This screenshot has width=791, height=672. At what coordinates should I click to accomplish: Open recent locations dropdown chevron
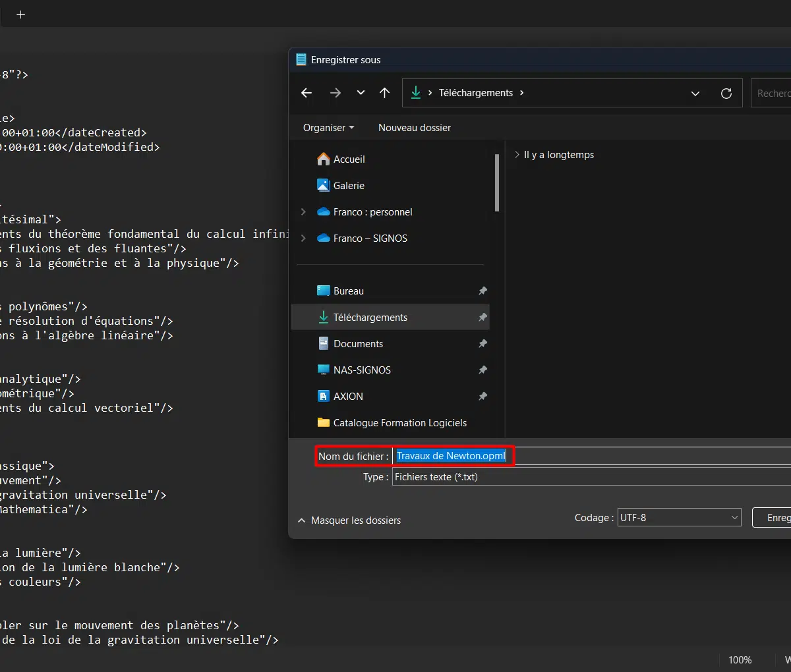coord(361,93)
